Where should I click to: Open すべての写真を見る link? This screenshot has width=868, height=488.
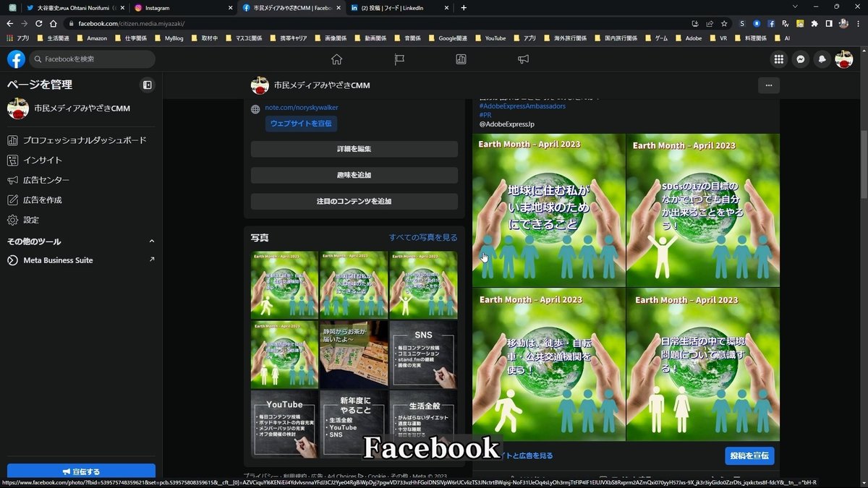423,237
